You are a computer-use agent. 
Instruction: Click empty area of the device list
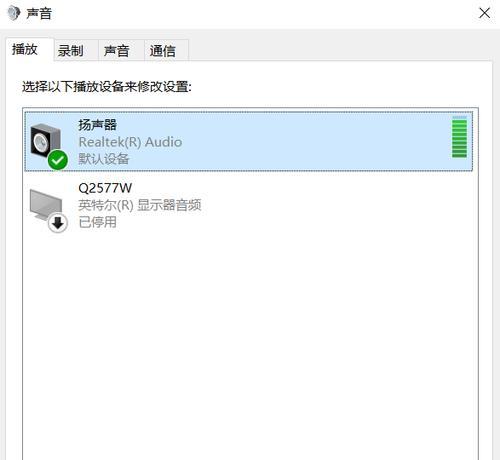coord(250,333)
